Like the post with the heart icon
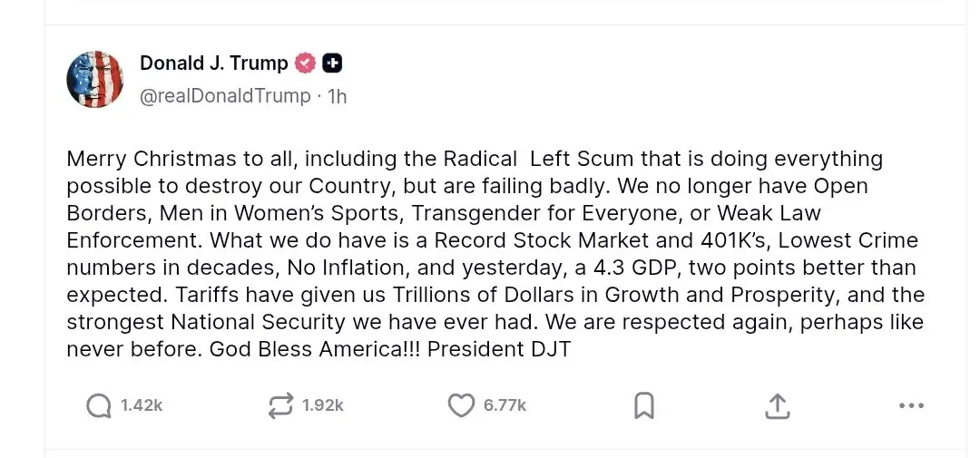Image resolution: width=980 pixels, height=458 pixels. pyautogui.click(x=462, y=406)
